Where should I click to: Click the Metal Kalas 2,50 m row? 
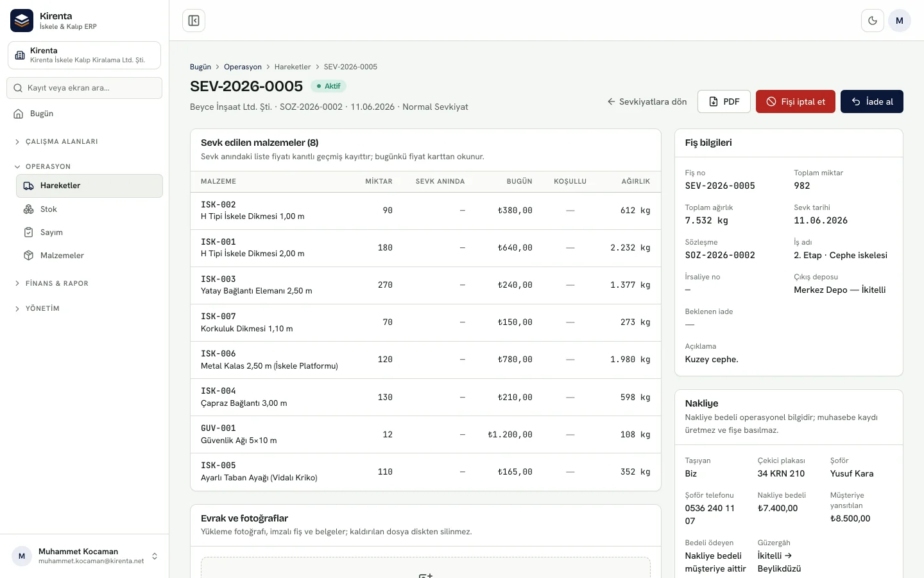coord(425,360)
